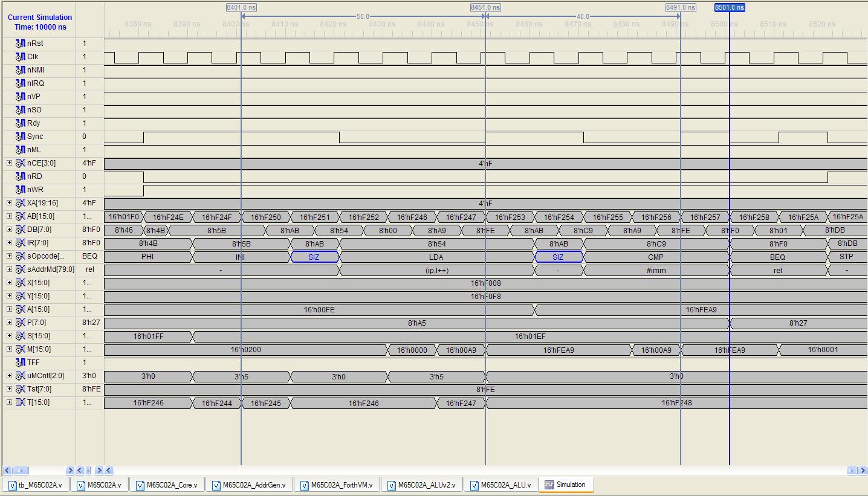Expand the nCE[3:0] bus
Viewport: 868px width, 496px height.
pyautogui.click(x=9, y=163)
